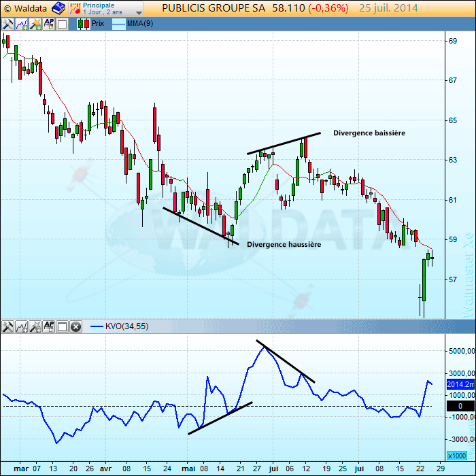Click the vertical Walmaster Xe label
Screen dimensions: 476x476
tap(469, 275)
